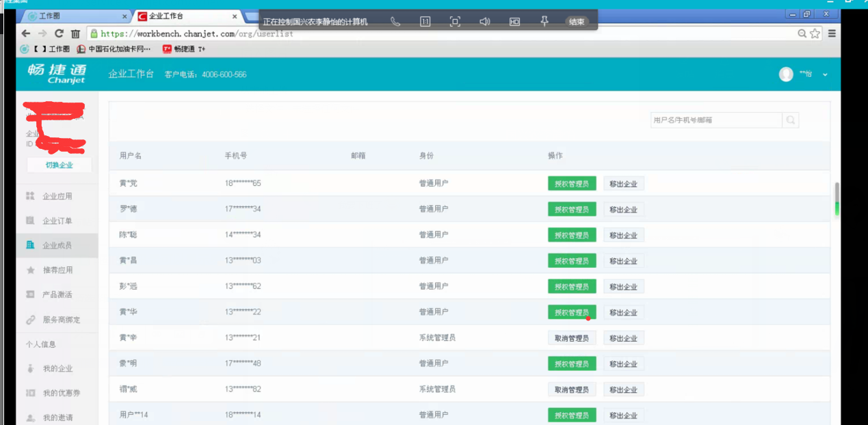Click 授权管理员 for 用户**14
Screen dimensions: 868x425
point(572,415)
